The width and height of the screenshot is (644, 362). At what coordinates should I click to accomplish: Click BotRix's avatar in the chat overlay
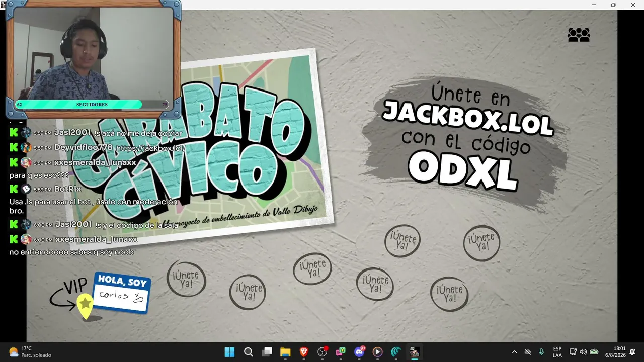[26, 189]
